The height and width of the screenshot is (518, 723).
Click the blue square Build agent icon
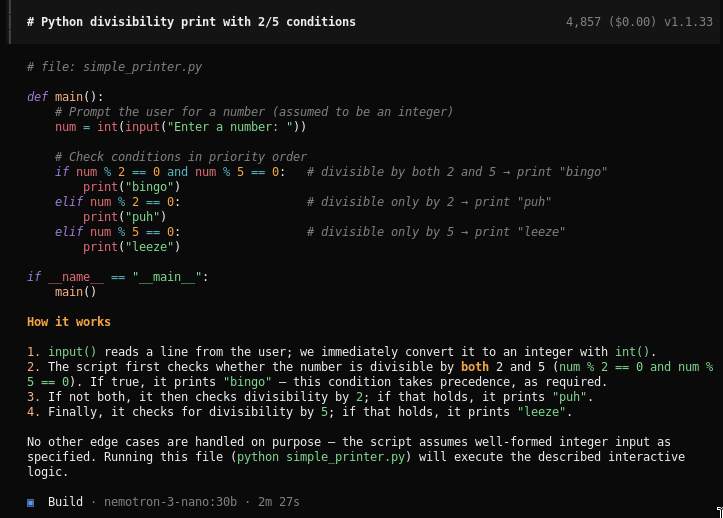click(31, 501)
